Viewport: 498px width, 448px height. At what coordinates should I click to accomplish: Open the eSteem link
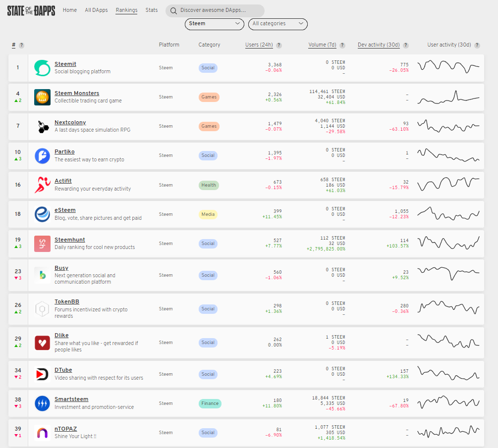click(65, 210)
